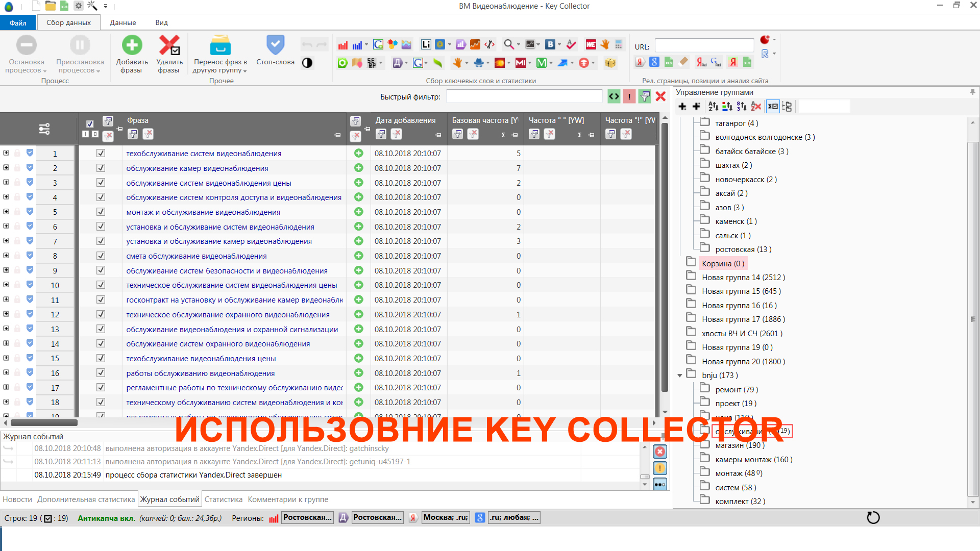Click the '.ru; любая;' Google region button
980x551 pixels.
514,517
